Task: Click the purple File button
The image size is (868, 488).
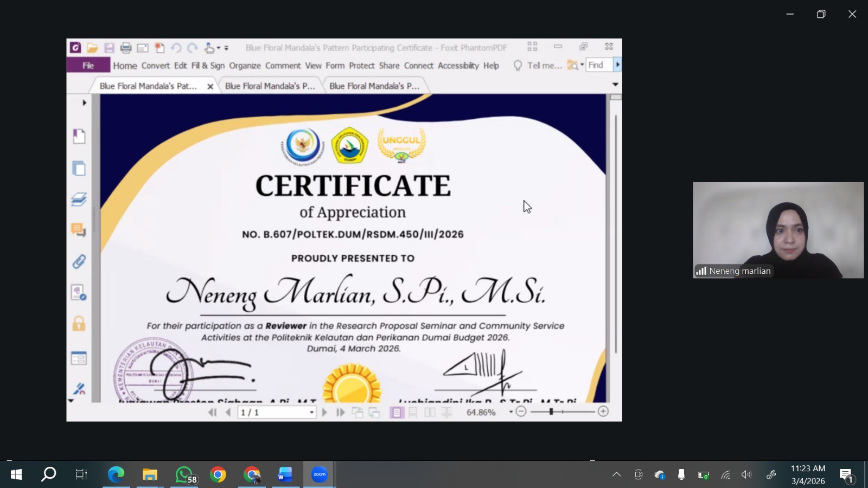Action: tap(88, 66)
